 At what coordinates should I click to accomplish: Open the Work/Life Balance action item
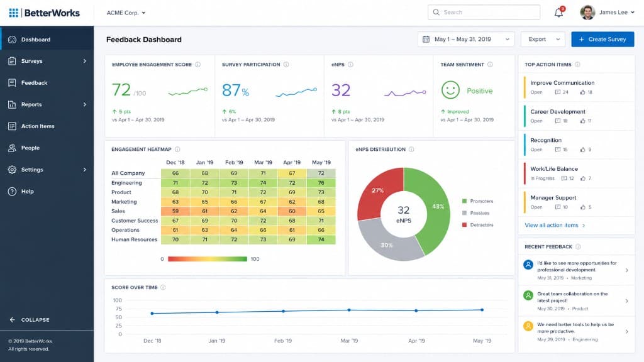tap(577, 173)
